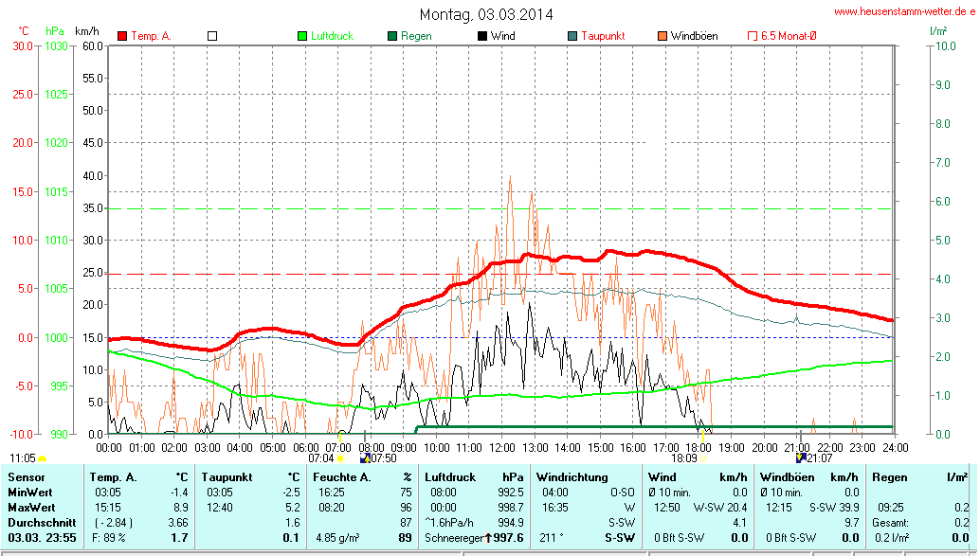Viewport: 980px width, 556px height.
Task: Click the Taupunkt legend label
Action: click(x=603, y=36)
